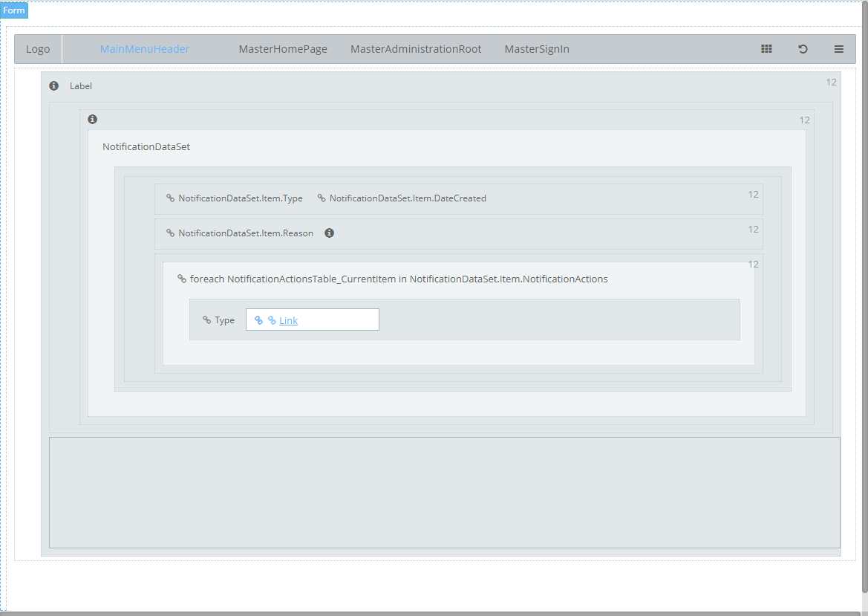Screen dimensions: 868x616
Task: Select the NotificationDataSet.Item.Reason binding text
Action: click(x=246, y=233)
